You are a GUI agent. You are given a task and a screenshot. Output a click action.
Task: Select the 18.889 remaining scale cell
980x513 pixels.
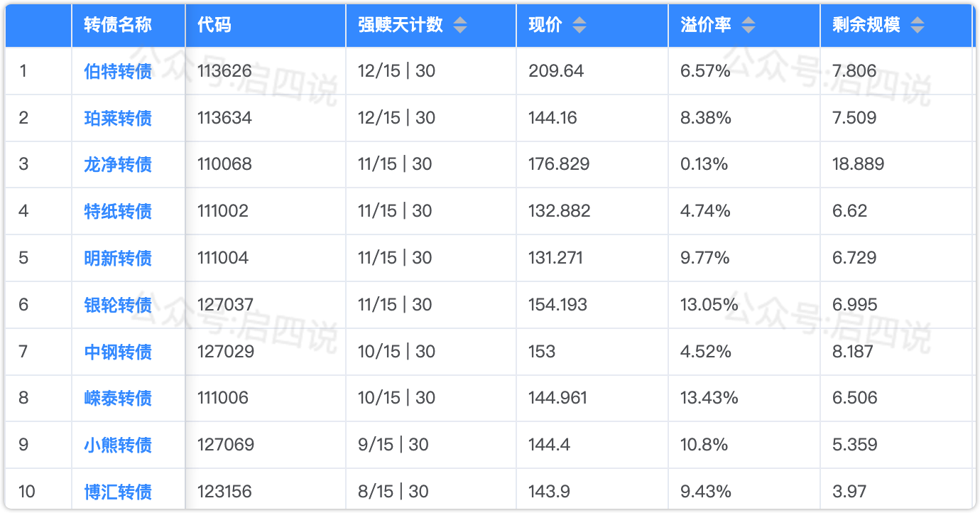(x=859, y=165)
